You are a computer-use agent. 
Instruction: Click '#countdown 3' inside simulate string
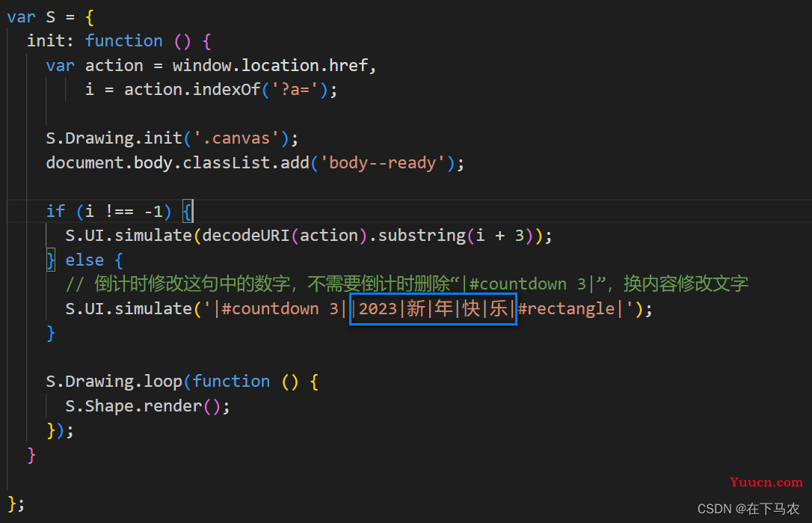[280, 309]
